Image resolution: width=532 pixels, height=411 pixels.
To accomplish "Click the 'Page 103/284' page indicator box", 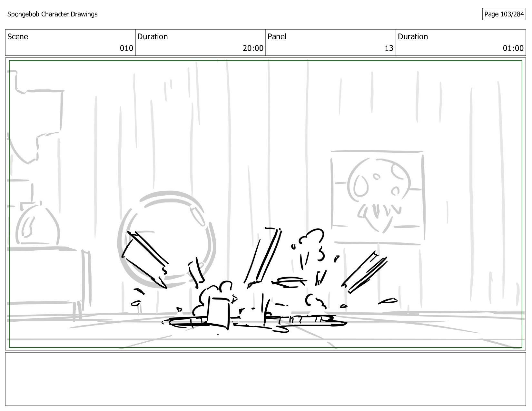I will coord(504,14).
